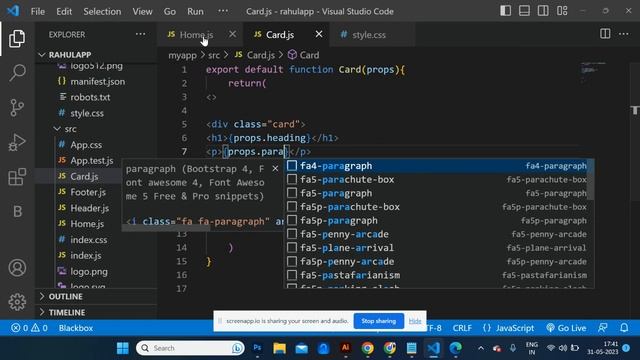This screenshot has height=360, width=640.
Task: Open the Explorer view in activity bar
Action: click(x=17, y=38)
